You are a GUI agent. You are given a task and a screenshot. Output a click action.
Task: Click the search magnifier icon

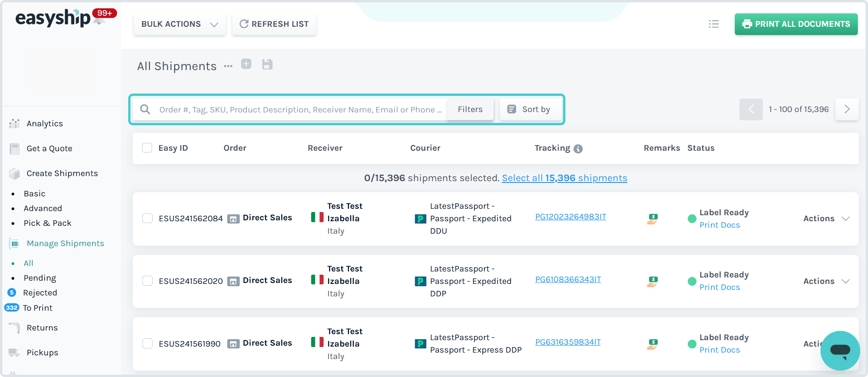pos(145,109)
